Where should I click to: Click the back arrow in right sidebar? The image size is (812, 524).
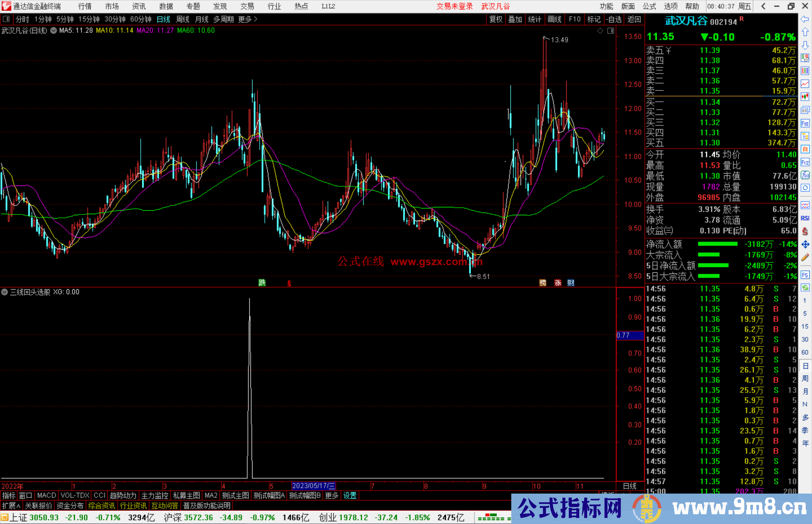point(805,19)
